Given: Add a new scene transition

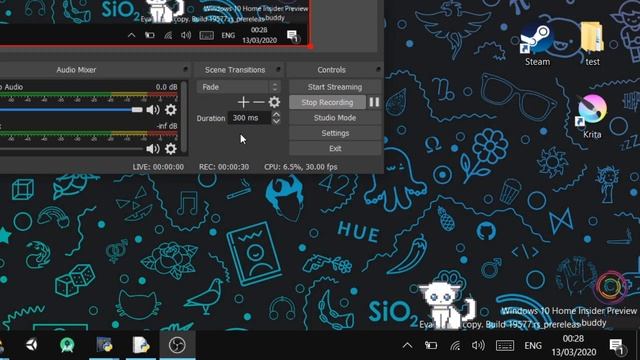Looking at the screenshot, I should point(243,102).
